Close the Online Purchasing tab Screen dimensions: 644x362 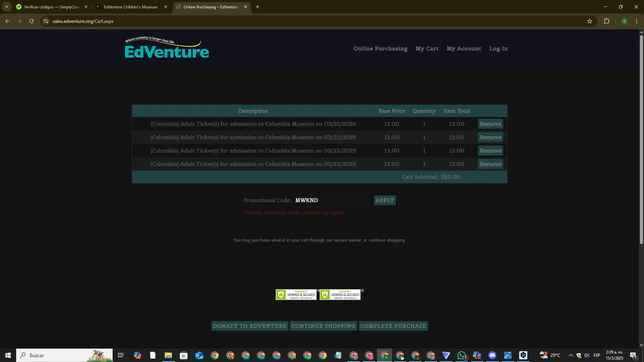[x=246, y=7]
